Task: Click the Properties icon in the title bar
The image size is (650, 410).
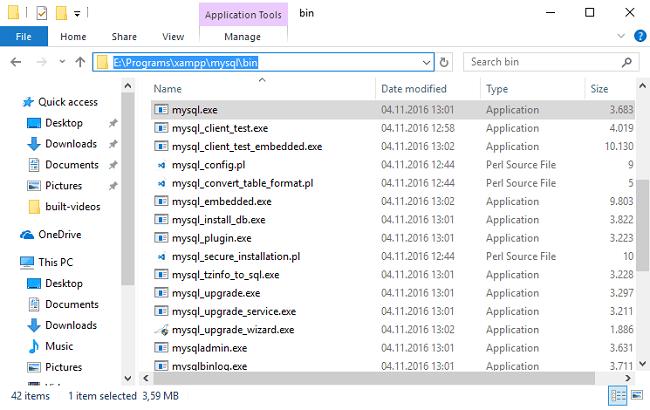Action: [x=41, y=14]
